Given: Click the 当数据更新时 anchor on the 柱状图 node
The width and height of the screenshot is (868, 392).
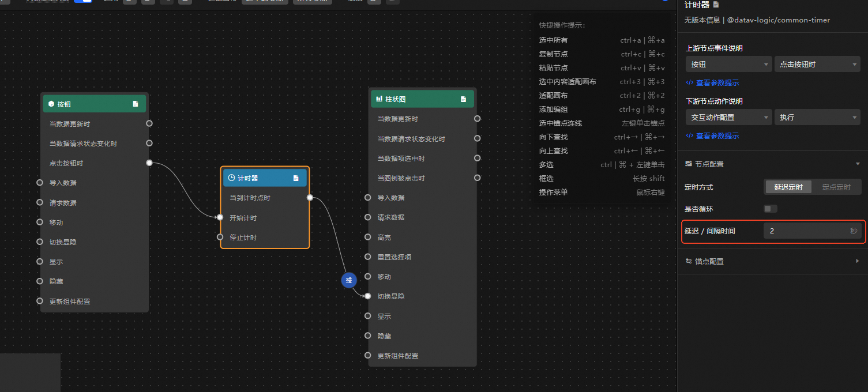Looking at the screenshot, I should pyautogui.click(x=478, y=119).
